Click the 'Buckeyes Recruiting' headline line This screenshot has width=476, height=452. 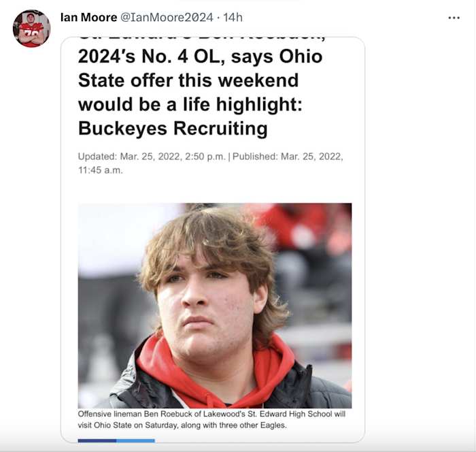[173, 128]
